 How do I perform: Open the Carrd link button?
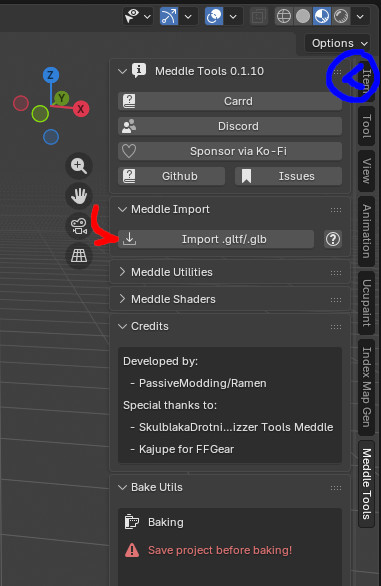click(x=230, y=101)
